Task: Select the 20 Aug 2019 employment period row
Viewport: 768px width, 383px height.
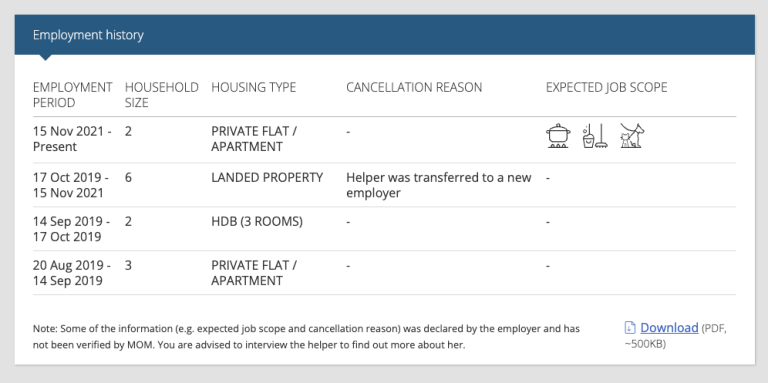Action: tap(384, 273)
